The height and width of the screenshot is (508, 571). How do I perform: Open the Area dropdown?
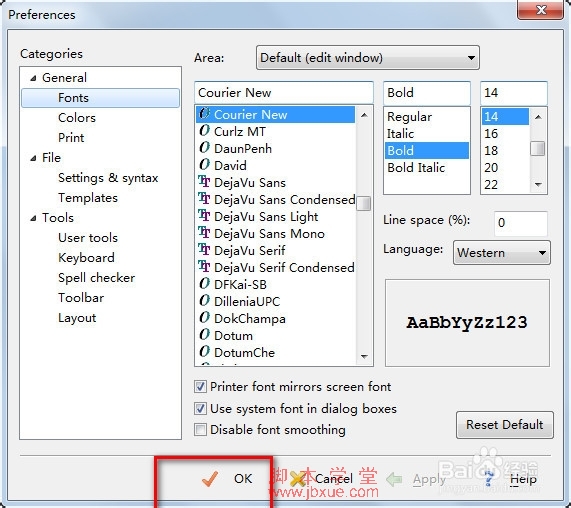(x=368, y=58)
